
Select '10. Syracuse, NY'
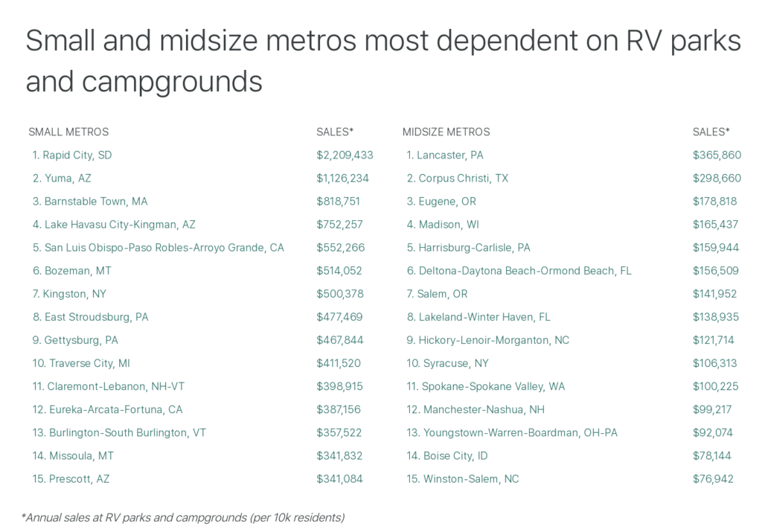click(x=447, y=363)
